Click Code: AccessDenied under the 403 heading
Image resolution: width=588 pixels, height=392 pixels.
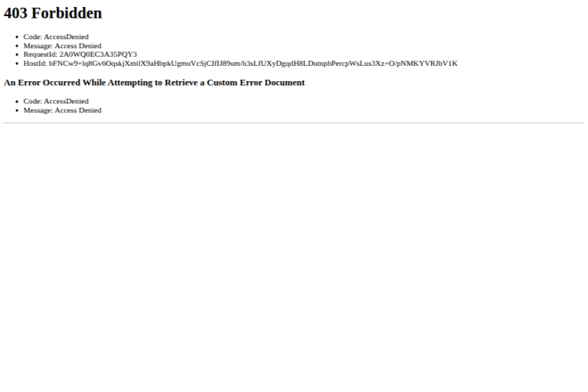coord(56,37)
